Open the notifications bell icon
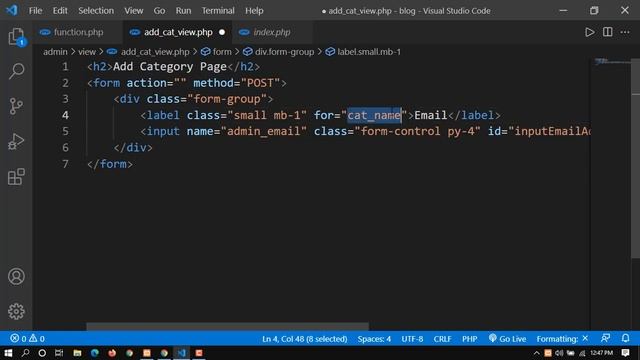Viewport: 640px width, 360px height. tap(625, 338)
